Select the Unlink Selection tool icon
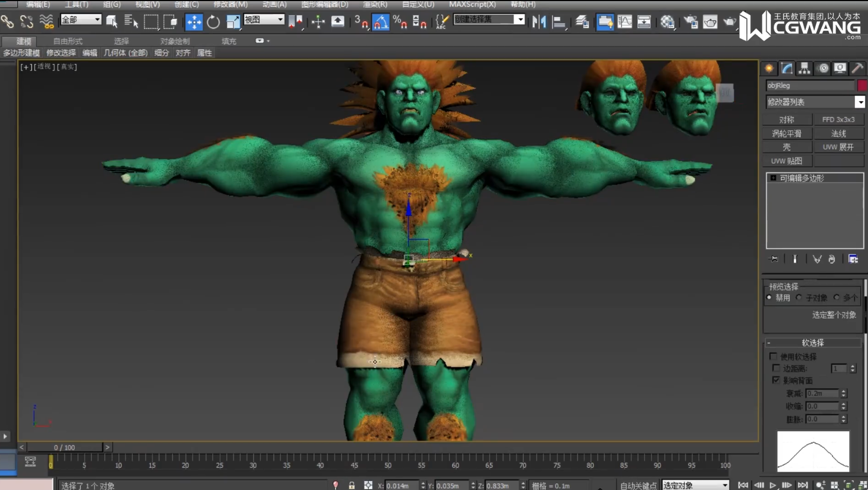Image resolution: width=868 pixels, height=490 pixels. 26,21
